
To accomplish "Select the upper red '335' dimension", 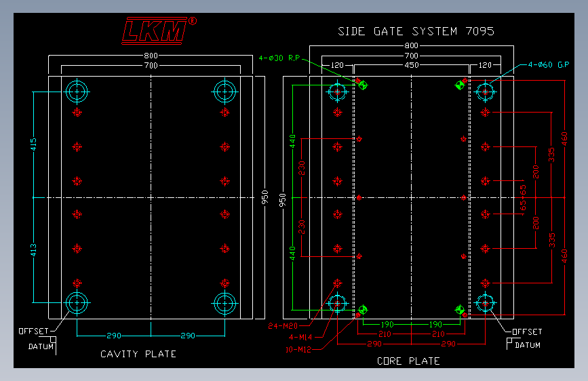I will (x=551, y=155).
